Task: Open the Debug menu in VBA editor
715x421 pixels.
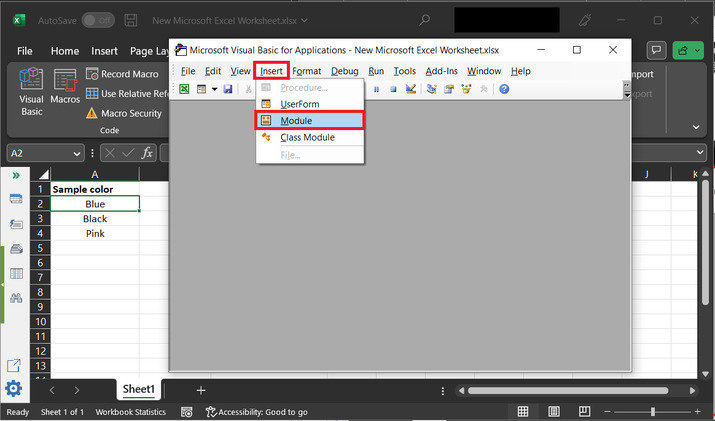Action: [x=345, y=71]
